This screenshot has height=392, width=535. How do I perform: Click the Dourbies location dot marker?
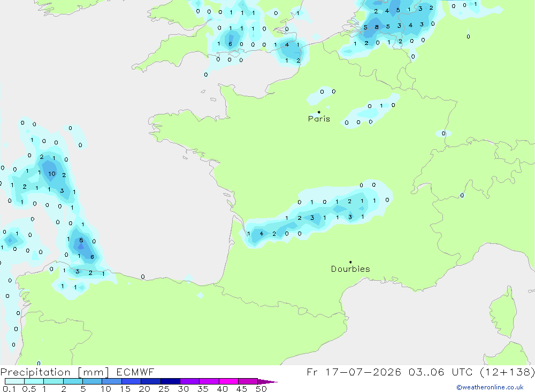click(350, 262)
